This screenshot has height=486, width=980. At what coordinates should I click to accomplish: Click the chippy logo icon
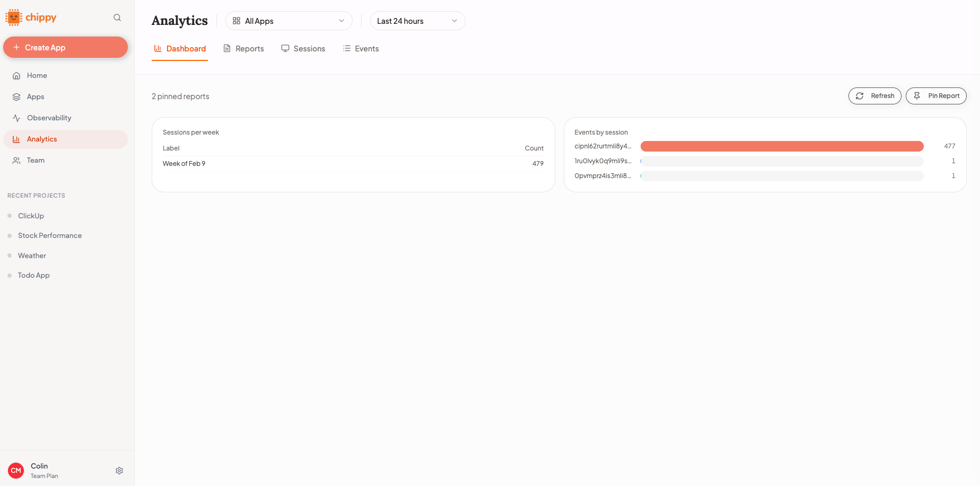pos(14,17)
